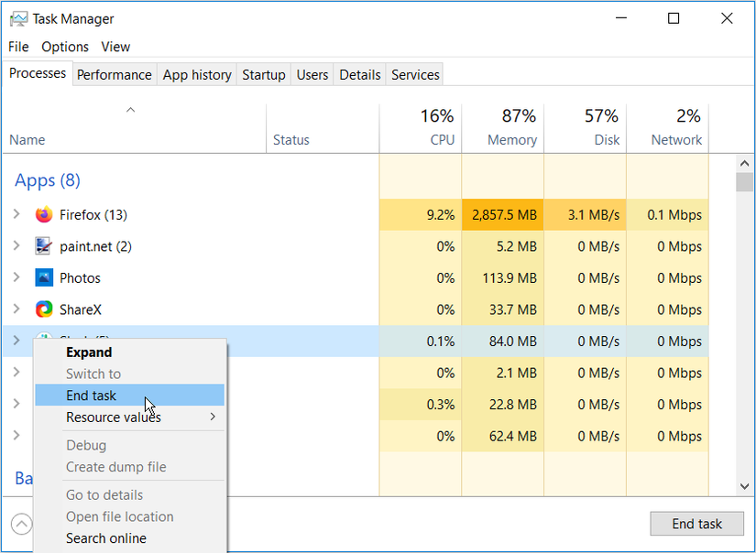Expand the row using 2.1 MB memory
This screenshot has height=553, width=756.
[16, 373]
